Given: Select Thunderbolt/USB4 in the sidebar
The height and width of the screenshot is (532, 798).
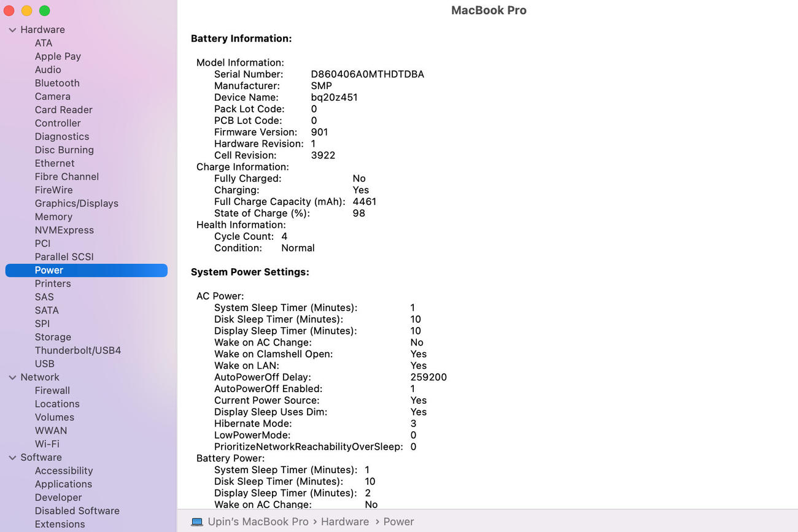Looking at the screenshot, I should [x=78, y=350].
